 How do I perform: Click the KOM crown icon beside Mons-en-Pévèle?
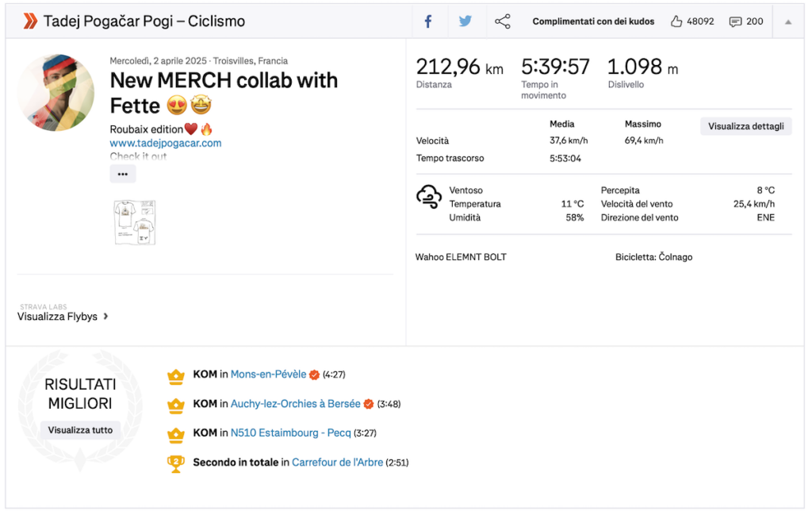click(x=175, y=376)
